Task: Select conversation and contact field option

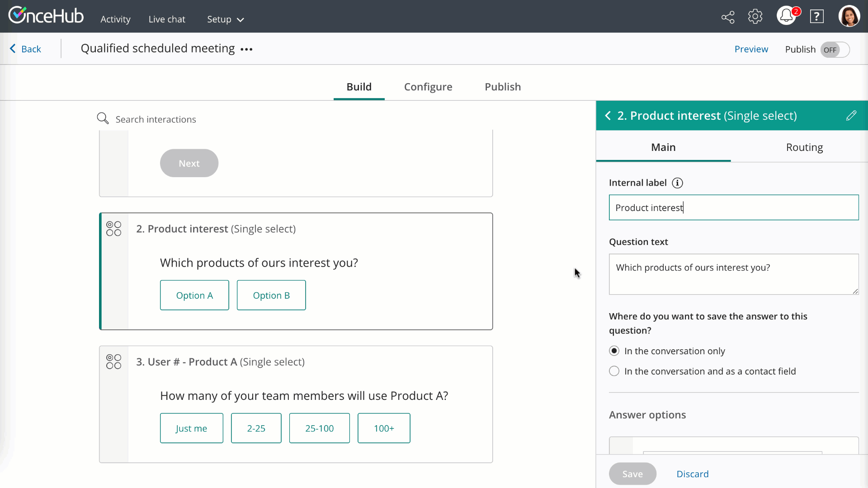Action: point(614,371)
